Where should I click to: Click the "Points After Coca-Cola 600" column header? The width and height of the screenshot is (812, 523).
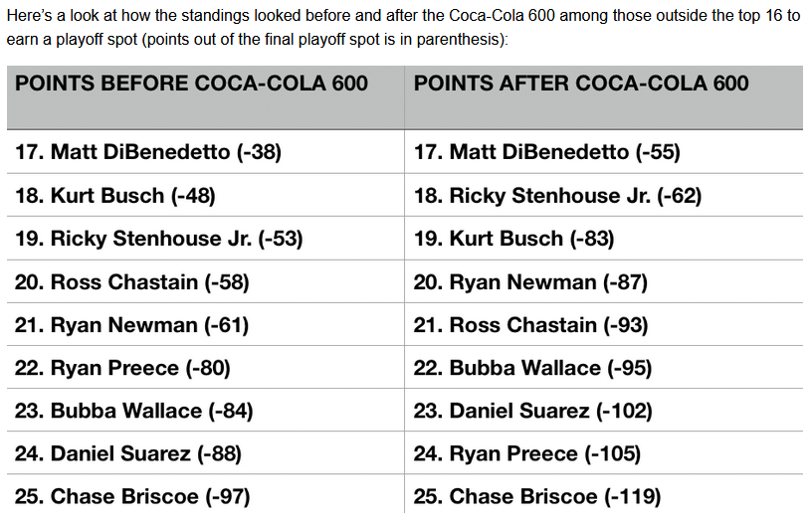coord(581,84)
